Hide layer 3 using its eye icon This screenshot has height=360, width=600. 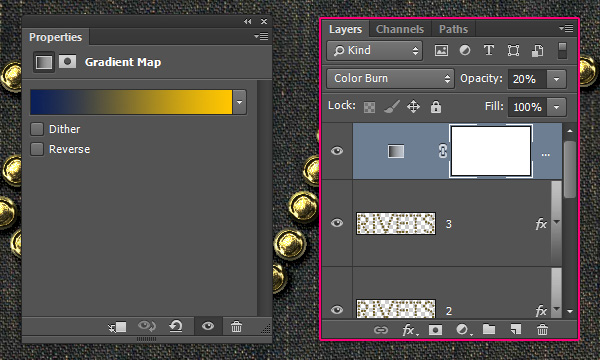(337, 223)
